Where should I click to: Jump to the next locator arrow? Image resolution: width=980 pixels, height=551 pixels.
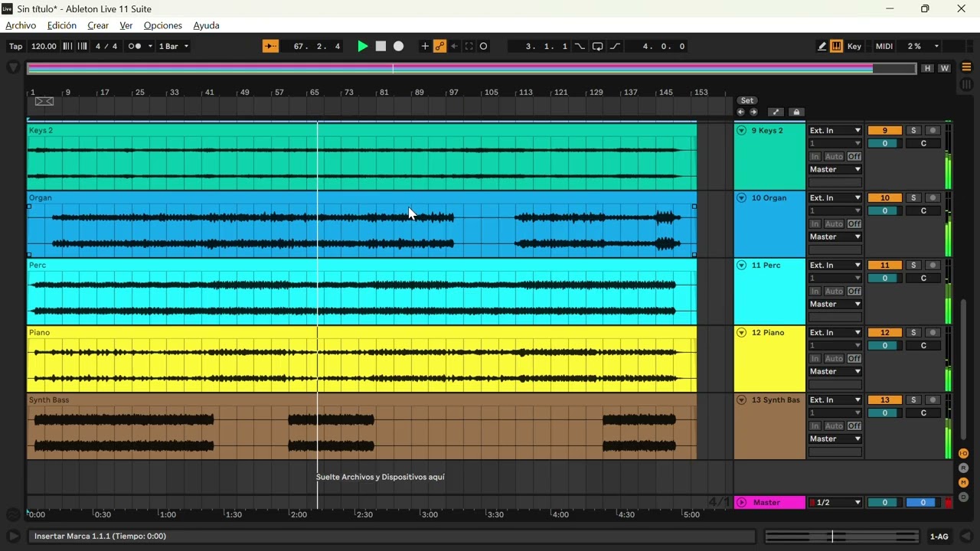[x=753, y=112]
